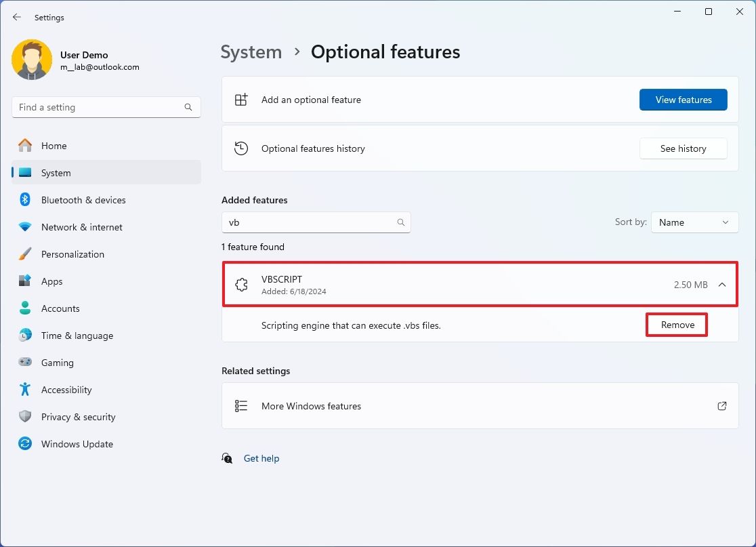Image resolution: width=756 pixels, height=547 pixels.
Task: Click the VBSCRIPT feature name
Action: (x=282, y=279)
